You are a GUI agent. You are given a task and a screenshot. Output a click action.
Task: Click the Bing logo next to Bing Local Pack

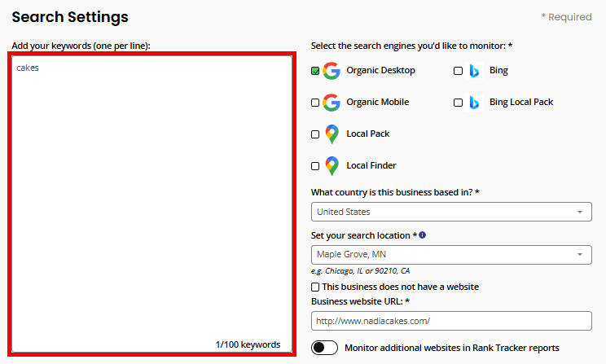pyautogui.click(x=474, y=103)
